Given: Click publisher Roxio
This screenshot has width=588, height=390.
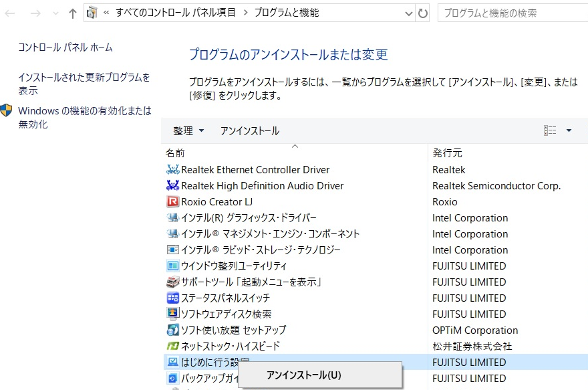Looking at the screenshot, I should [x=445, y=201].
